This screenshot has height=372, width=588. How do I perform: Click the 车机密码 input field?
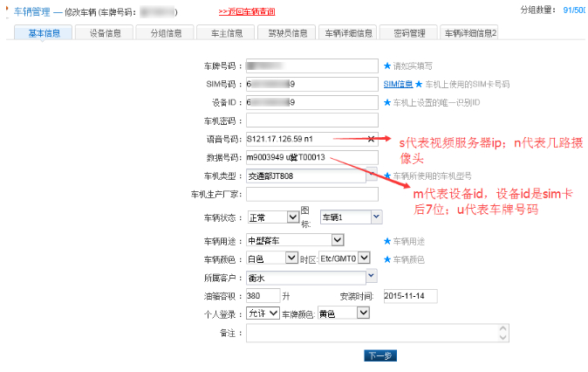tap(311, 121)
